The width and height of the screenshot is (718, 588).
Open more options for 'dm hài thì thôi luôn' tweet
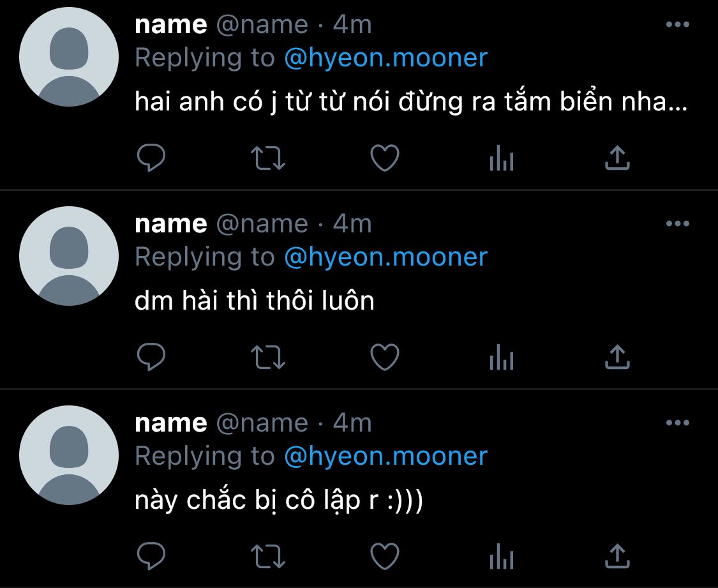(678, 223)
